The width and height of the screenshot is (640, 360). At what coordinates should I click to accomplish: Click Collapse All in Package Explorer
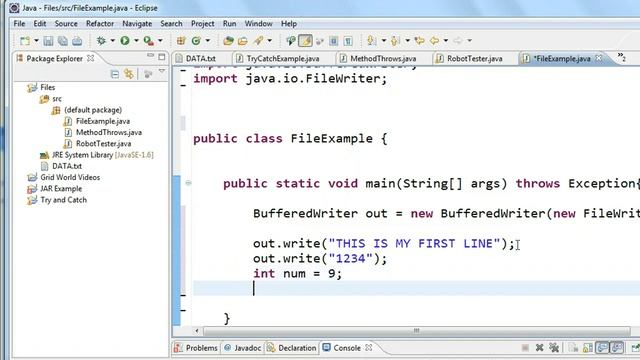click(115, 74)
